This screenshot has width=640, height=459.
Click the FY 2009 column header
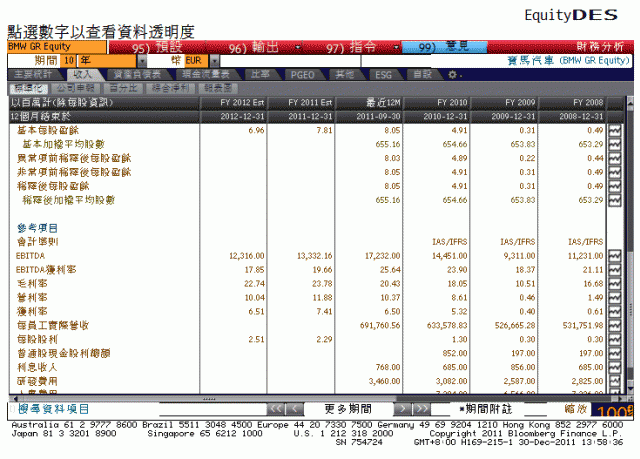(504, 103)
